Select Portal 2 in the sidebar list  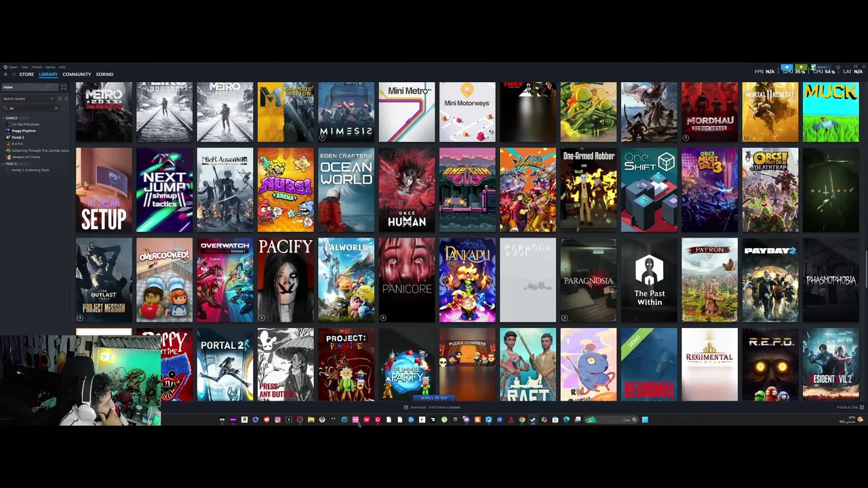[x=18, y=138]
